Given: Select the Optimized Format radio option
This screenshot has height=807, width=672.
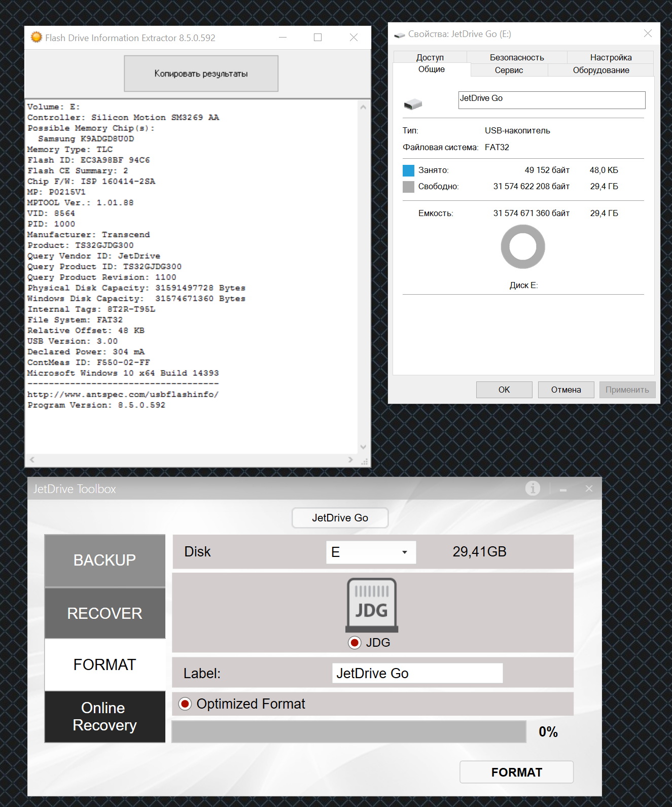Looking at the screenshot, I should pyautogui.click(x=185, y=704).
